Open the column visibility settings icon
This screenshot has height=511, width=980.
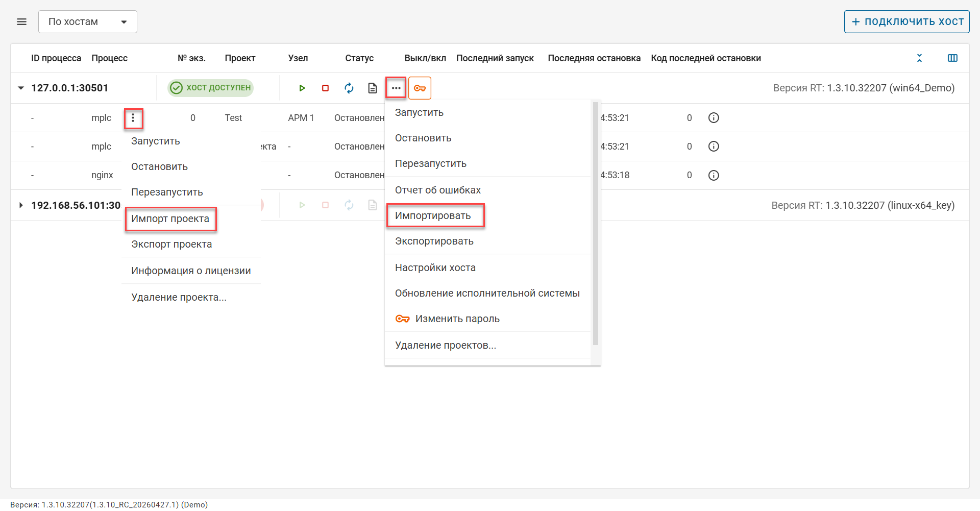click(952, 58)
